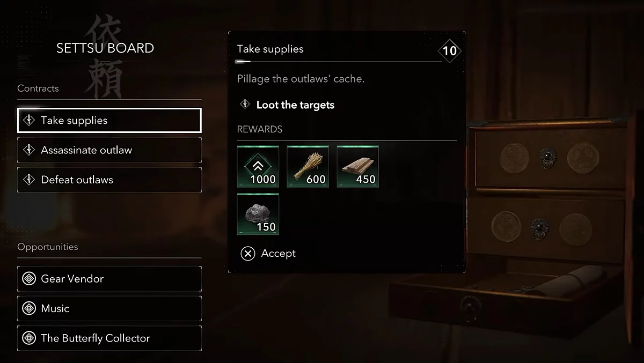Click the 1000 XP reward icon
The image size is (644, 363).
258,167
